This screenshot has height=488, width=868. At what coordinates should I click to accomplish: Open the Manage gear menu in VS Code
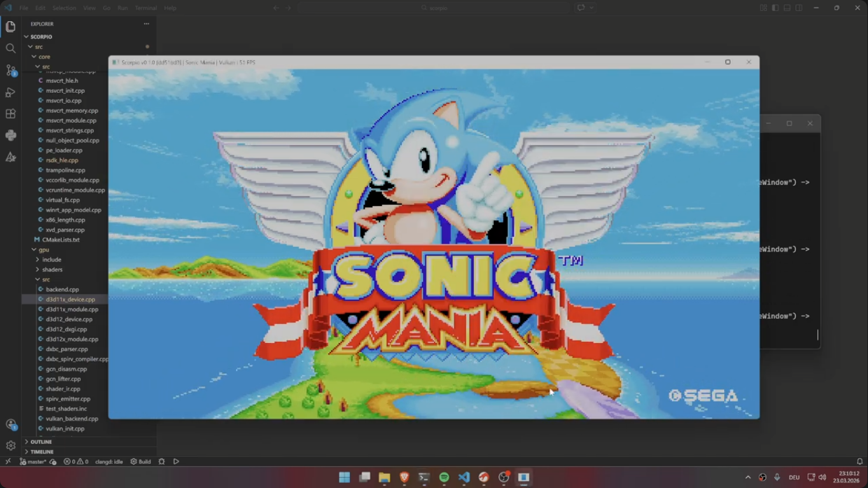coord(10,445)
